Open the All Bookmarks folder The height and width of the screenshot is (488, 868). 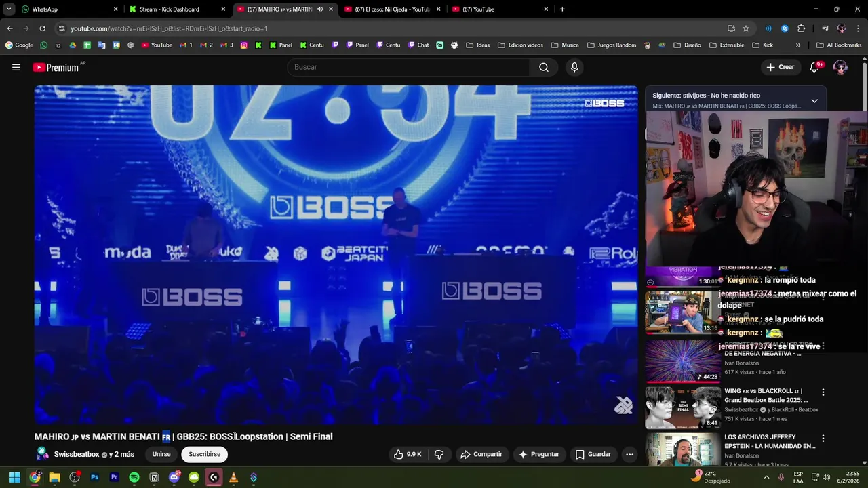pyautogui.click(x=839, y=45)
